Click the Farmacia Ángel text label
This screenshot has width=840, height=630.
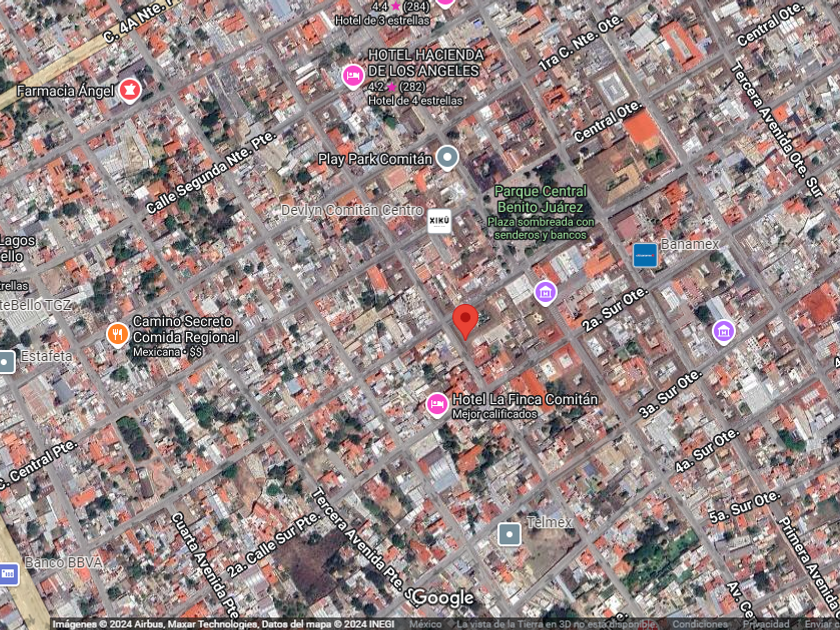point(65,91)
